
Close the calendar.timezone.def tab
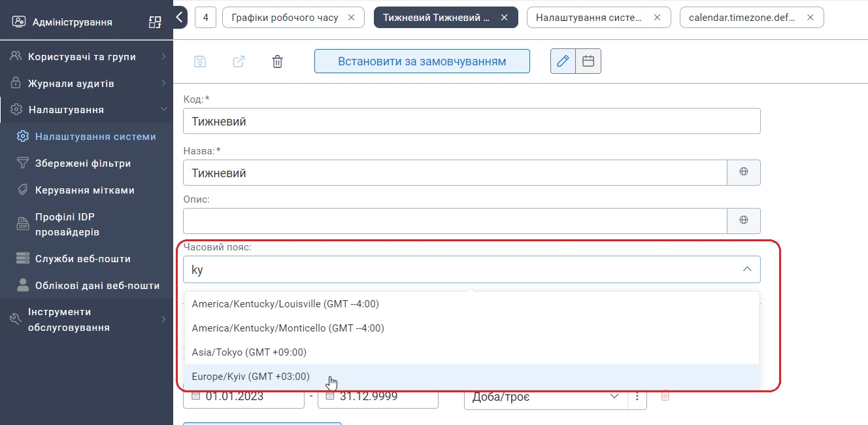point(810,18)
